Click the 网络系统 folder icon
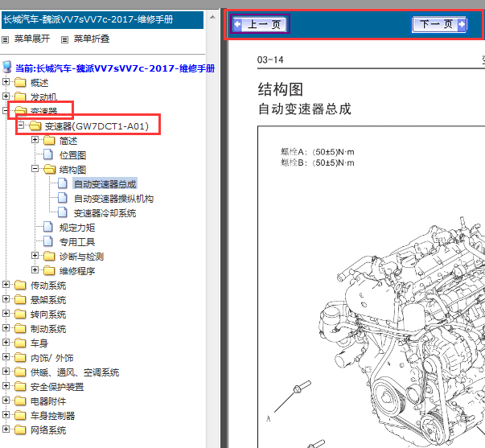485x448 pixels. coord(20,430)
